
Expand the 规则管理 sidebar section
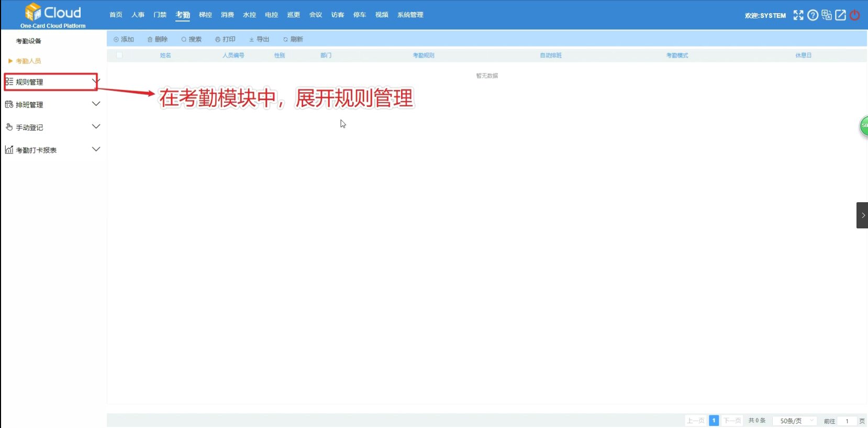coord(51,82)
